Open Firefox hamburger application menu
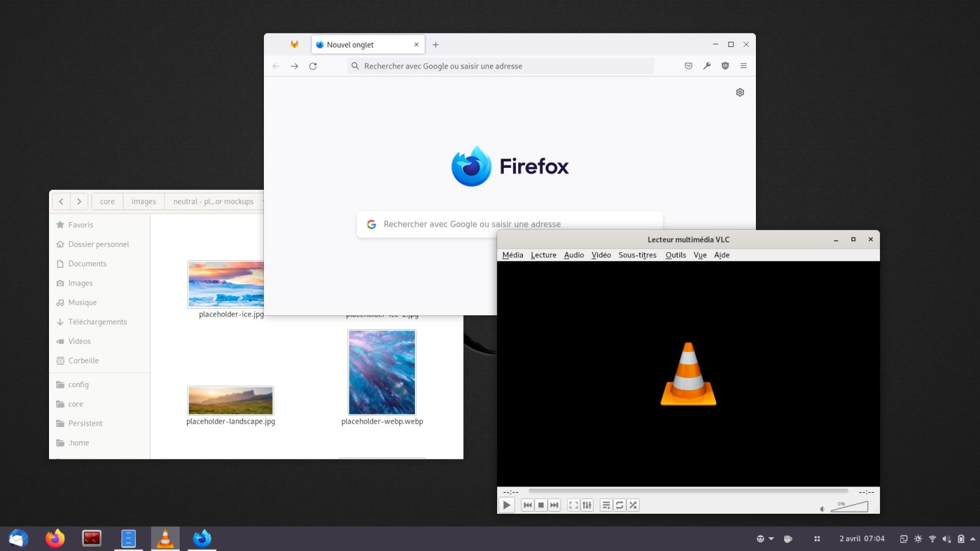 [x=743, y=66]
